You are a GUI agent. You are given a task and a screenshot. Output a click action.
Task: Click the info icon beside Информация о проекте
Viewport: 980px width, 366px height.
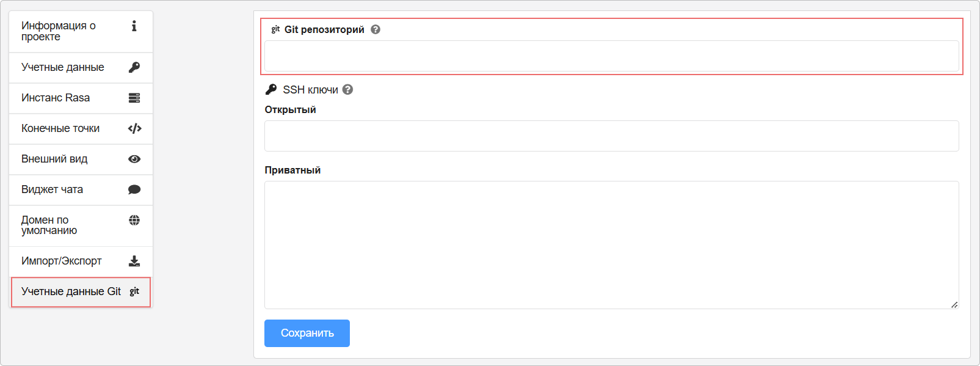coord(134,26)
